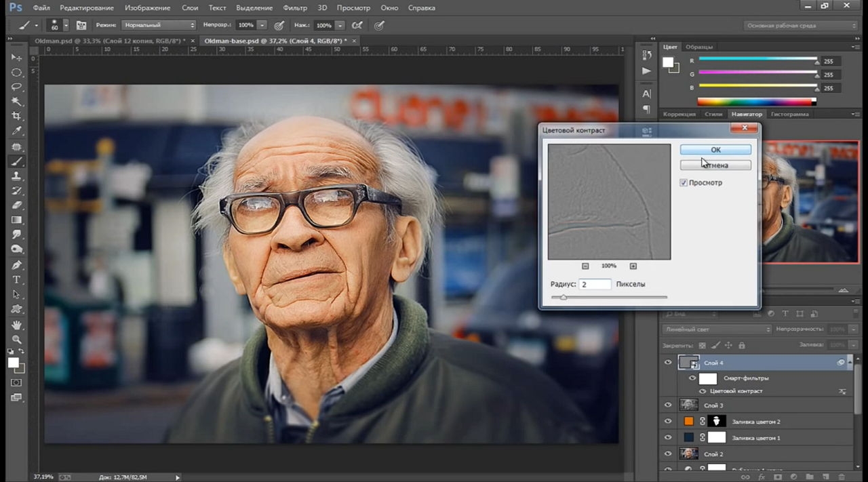Select the Healing Brush tool
Viewport: 868px width, 482px height.
click(x=17, y=146)
